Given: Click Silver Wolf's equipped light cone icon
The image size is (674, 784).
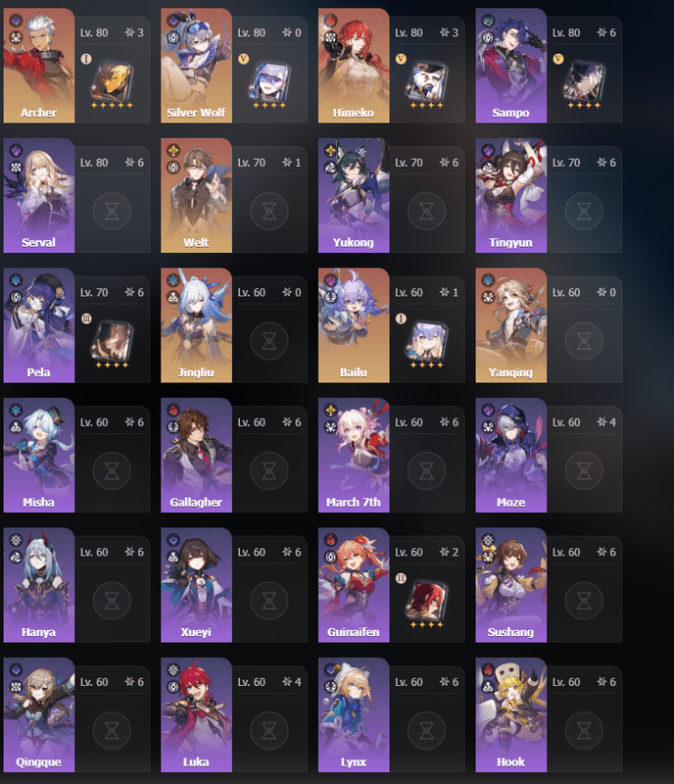Looking at the screenshot, I should pos(269,81).
